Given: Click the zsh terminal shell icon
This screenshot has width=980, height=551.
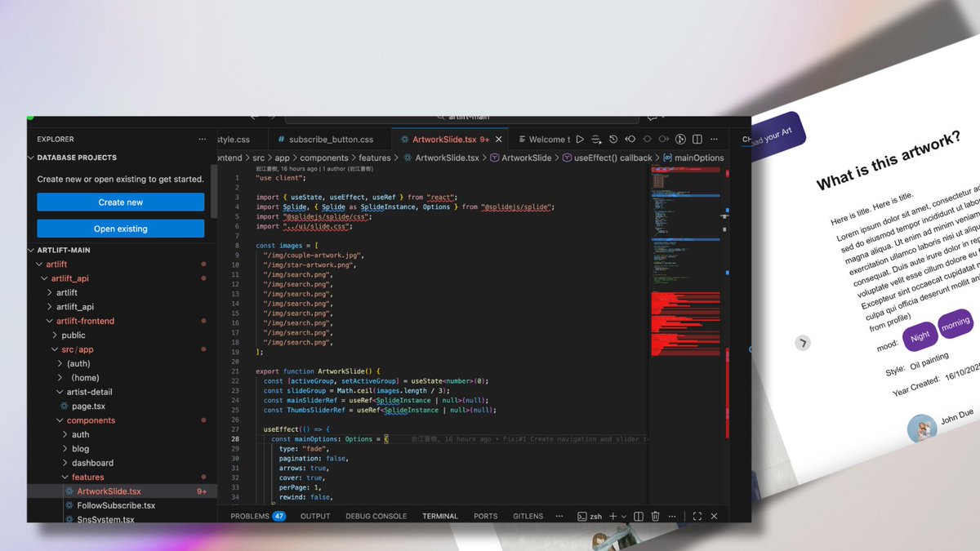Looking at the screenshot, I should (582, 516).
